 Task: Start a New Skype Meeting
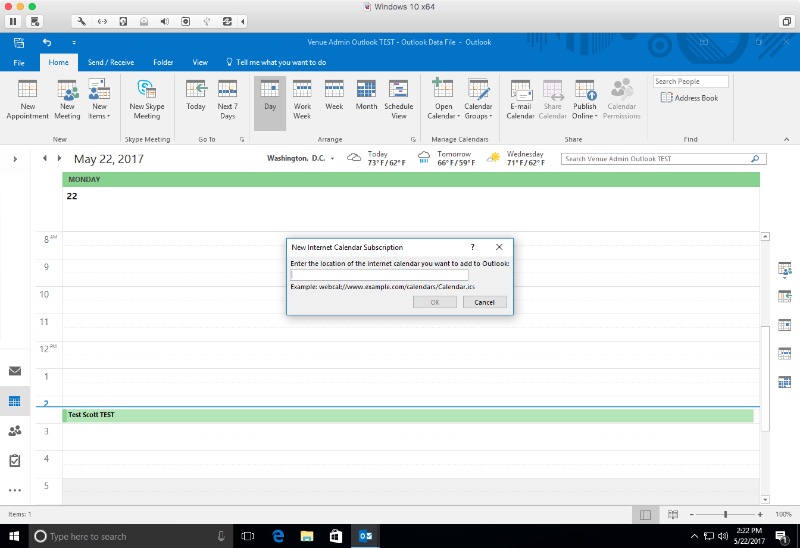pyautogui.click(x=147, y=100)
